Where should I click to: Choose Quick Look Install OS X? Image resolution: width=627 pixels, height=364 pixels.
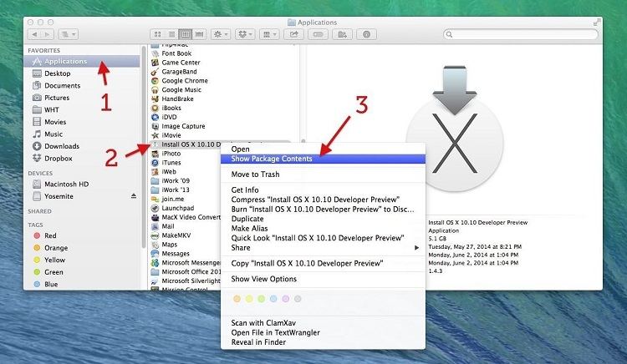tap(323, 238)
